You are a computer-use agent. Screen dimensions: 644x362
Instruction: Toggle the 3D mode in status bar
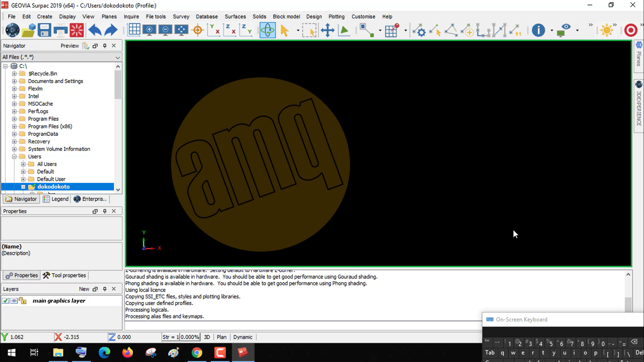(207, 337)
